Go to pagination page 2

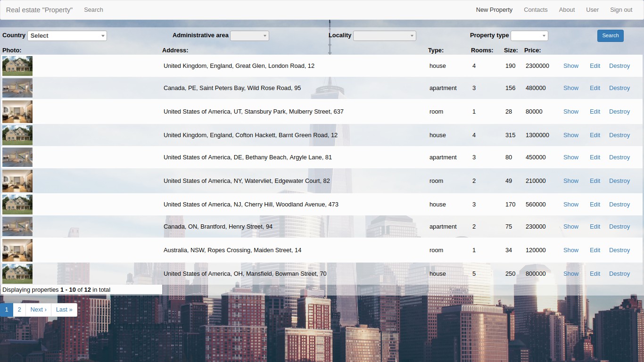point(19,310)
